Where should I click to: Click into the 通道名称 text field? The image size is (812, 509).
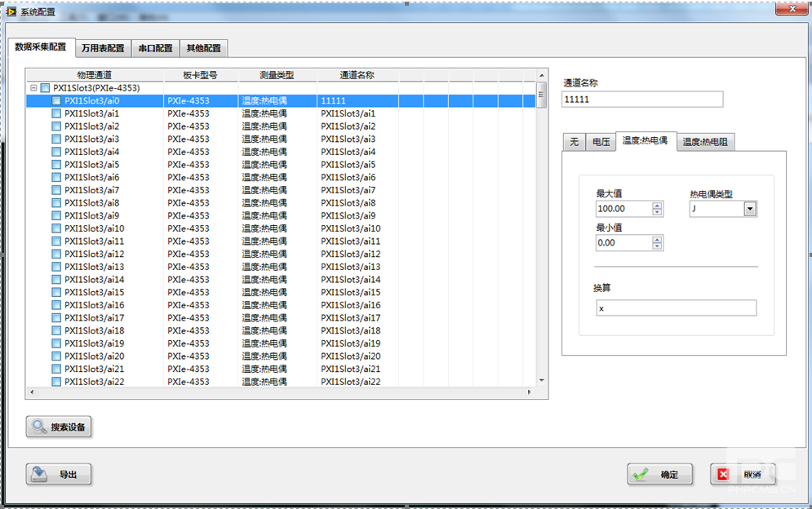(642, 100)
